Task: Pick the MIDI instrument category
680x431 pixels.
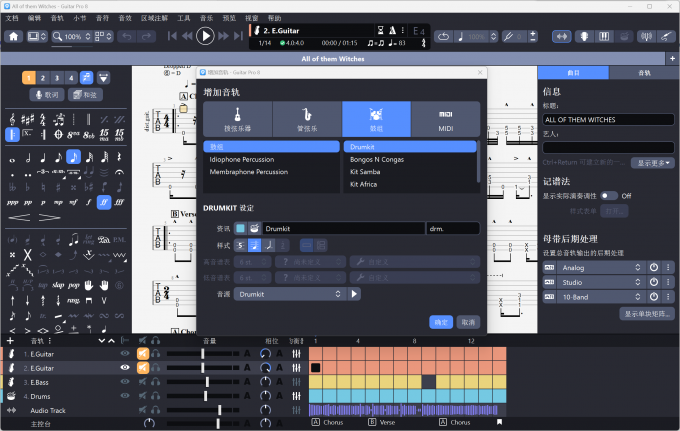Action: tap(445, 119)
